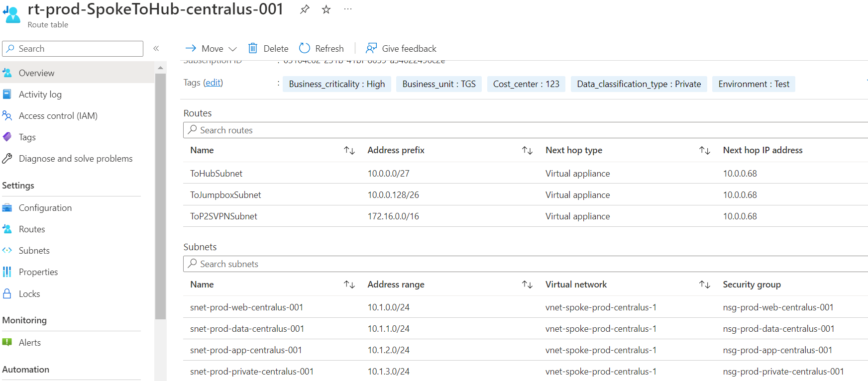Pin the route table to dashboard
This screenshot has width=868, height=381.
coord(305,9)
